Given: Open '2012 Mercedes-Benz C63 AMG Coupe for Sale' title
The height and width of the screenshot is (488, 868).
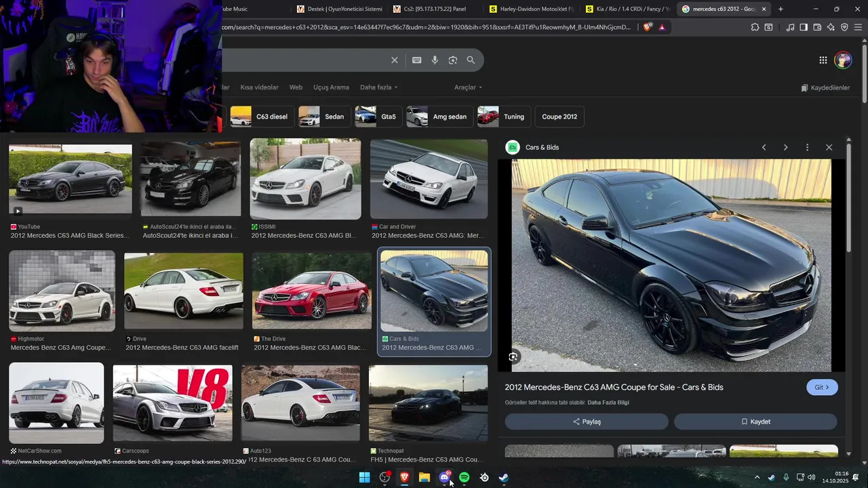Looking at the screenshot, I should [x=614, y=387].
